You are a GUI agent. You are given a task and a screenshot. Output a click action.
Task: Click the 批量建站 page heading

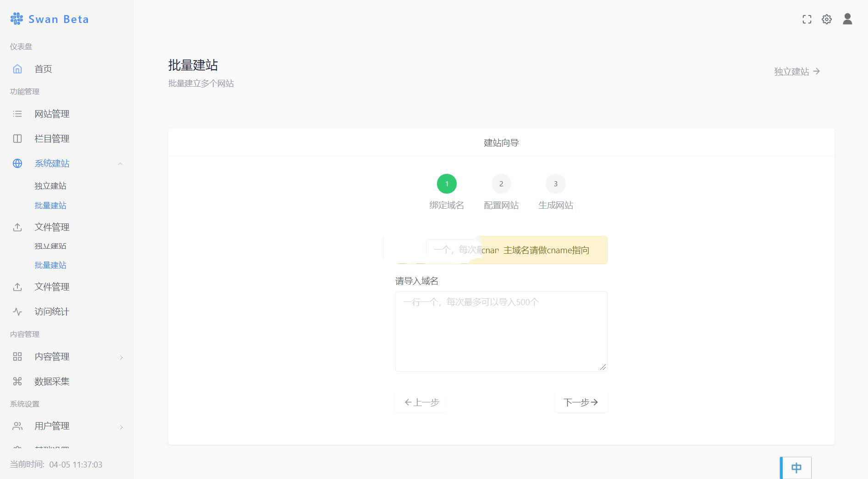pyautogui.click(x=193, y=65)
